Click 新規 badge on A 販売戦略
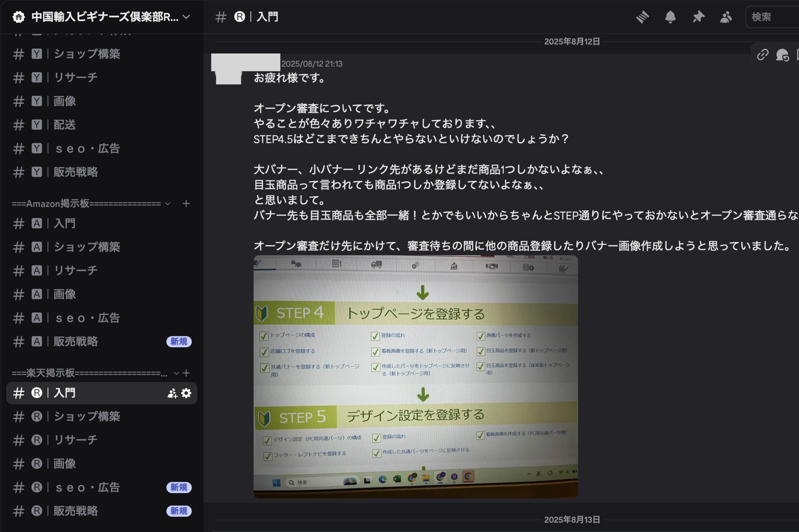The height and width of the screenshot is (532, 799). (x=179, y=342)
